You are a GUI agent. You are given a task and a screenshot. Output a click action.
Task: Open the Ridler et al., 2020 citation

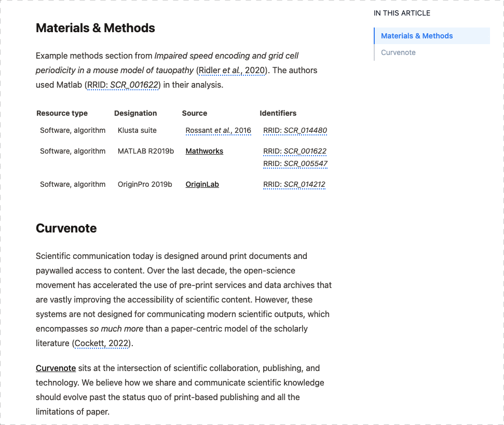click(232, 71)
